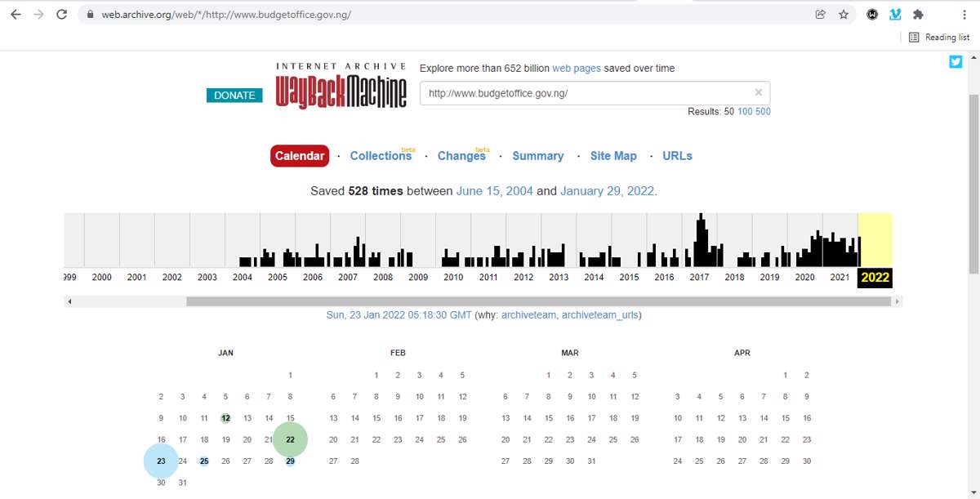980x499 pixels.
Task: Click the browser forward arrow
Action: point(38,15)
